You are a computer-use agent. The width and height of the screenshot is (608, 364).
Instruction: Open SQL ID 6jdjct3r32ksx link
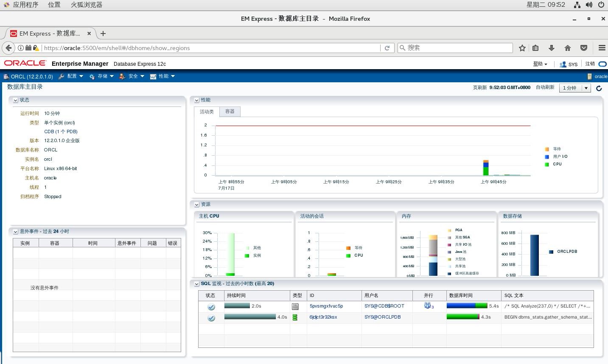point(323,317)
